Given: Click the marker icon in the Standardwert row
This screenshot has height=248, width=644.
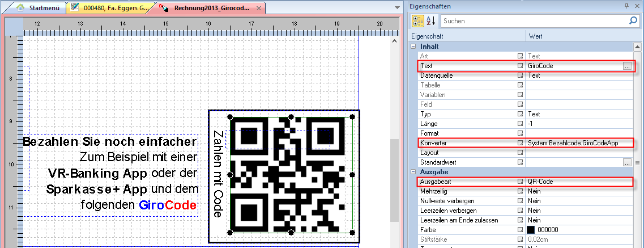Looking at the screenshot, I should [x=521, y=162].
